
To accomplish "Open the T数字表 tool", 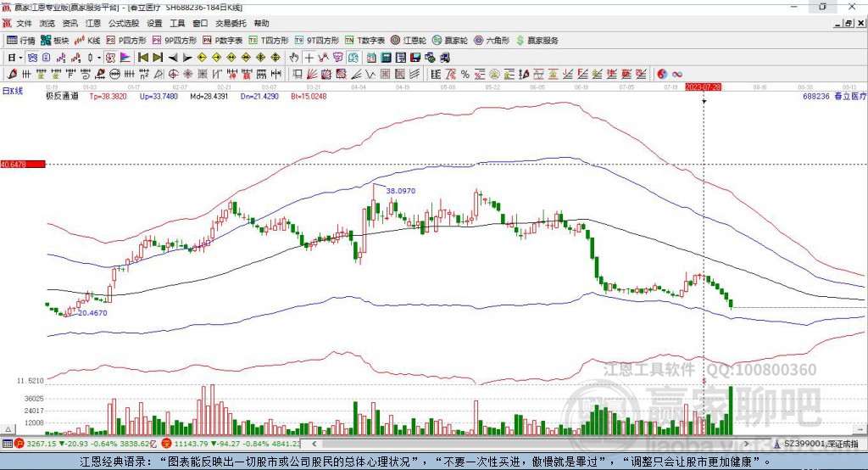I will point(364,41).
